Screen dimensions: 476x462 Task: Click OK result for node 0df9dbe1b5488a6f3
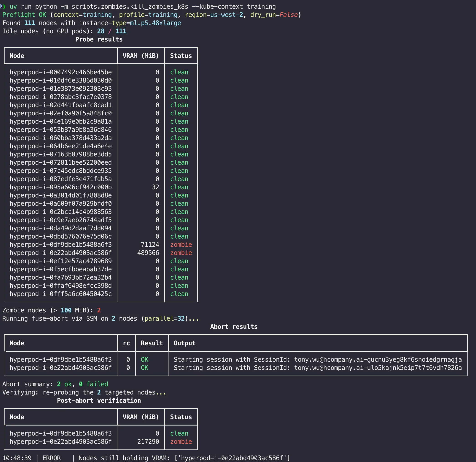pos(145,359)
